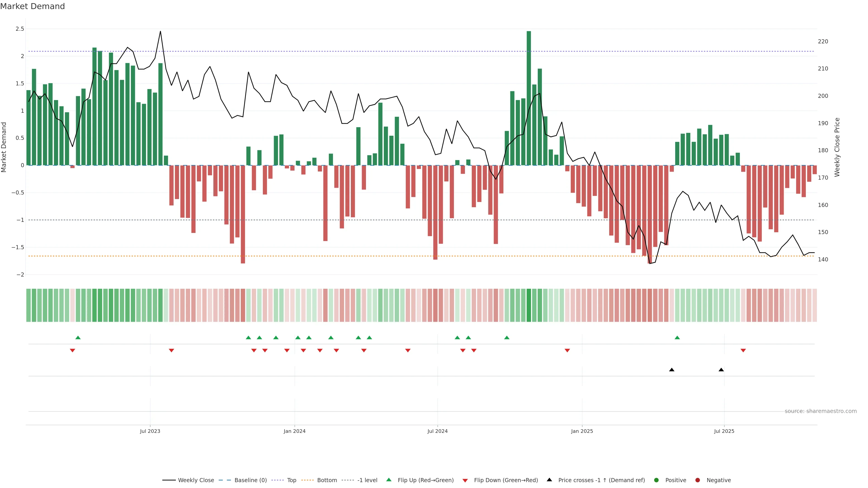
Task: Click the Market Demand chart title
Action: pos(32,6)
